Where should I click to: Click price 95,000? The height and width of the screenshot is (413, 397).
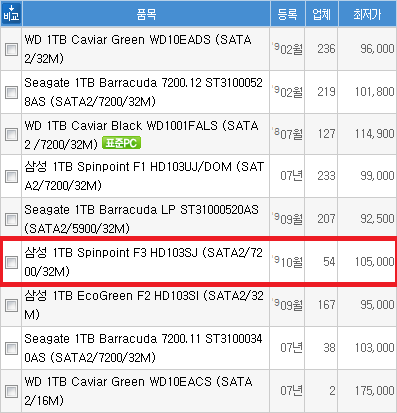click(x=377, y=305)
